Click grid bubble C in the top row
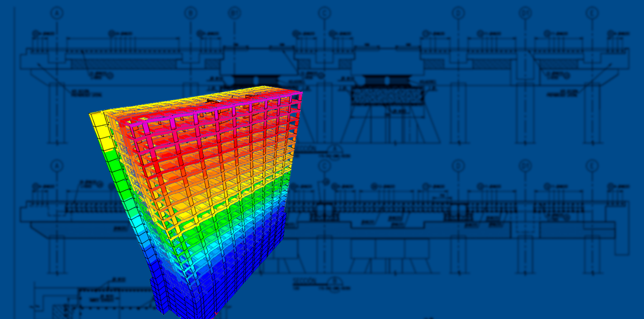 coord(325,12)
